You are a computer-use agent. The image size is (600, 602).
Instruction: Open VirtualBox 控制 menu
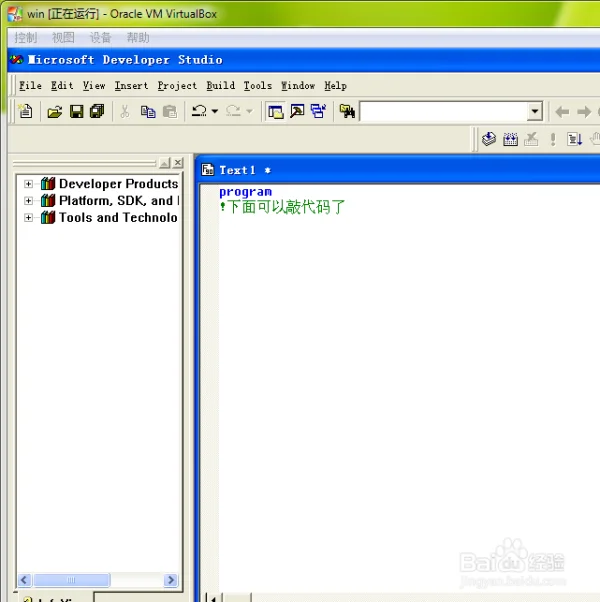(x=26, y=38)
